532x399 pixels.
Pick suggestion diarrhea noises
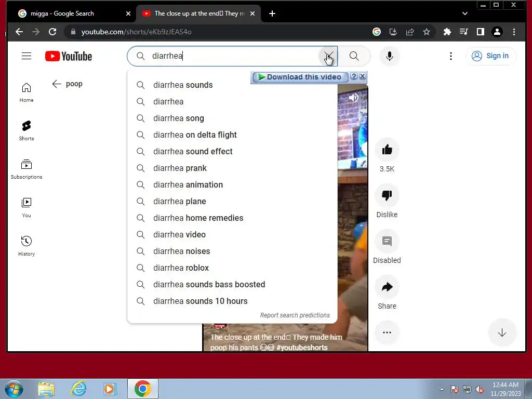click(232, 251)
